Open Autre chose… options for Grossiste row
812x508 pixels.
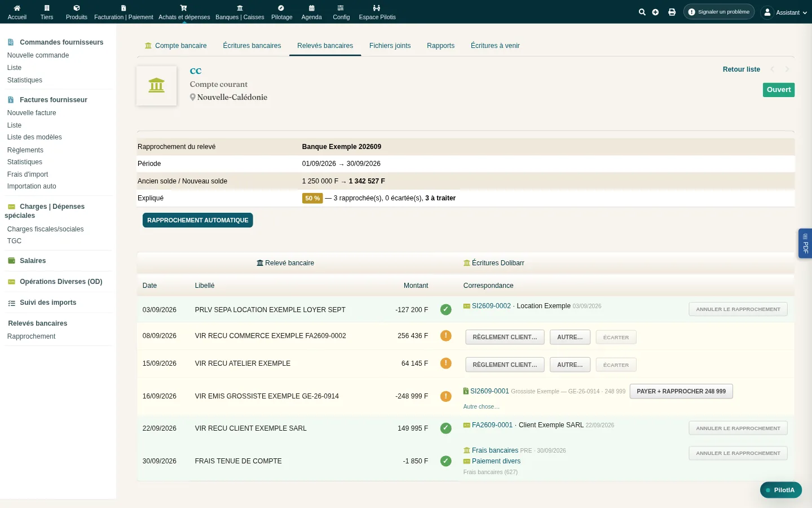click(481, 406)
